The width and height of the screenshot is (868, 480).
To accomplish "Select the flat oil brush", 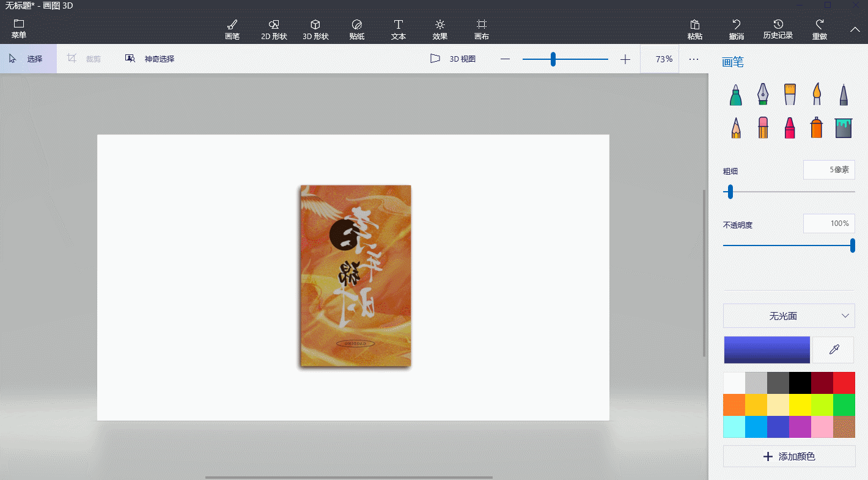I will (790, 95).
